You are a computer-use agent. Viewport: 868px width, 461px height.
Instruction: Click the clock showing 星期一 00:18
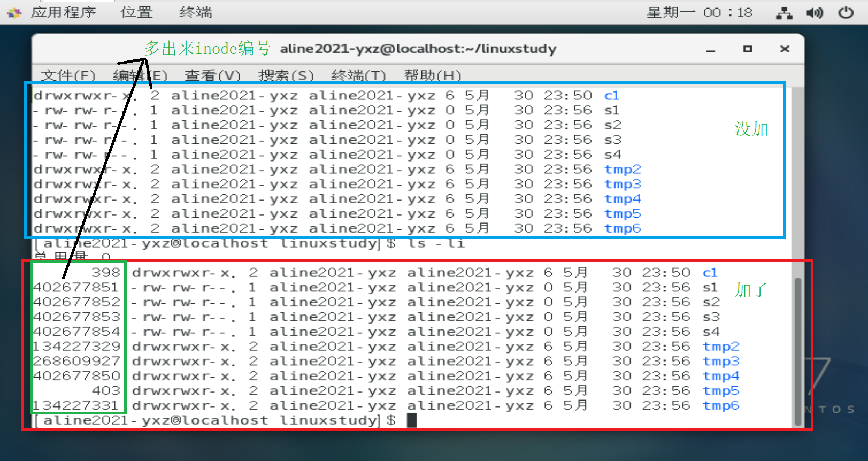point(700,12)
